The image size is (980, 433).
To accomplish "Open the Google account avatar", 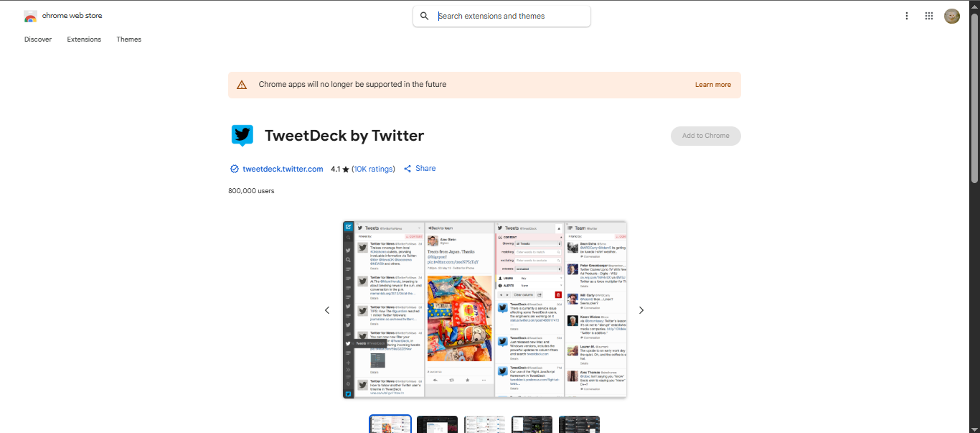I will 952,16.
